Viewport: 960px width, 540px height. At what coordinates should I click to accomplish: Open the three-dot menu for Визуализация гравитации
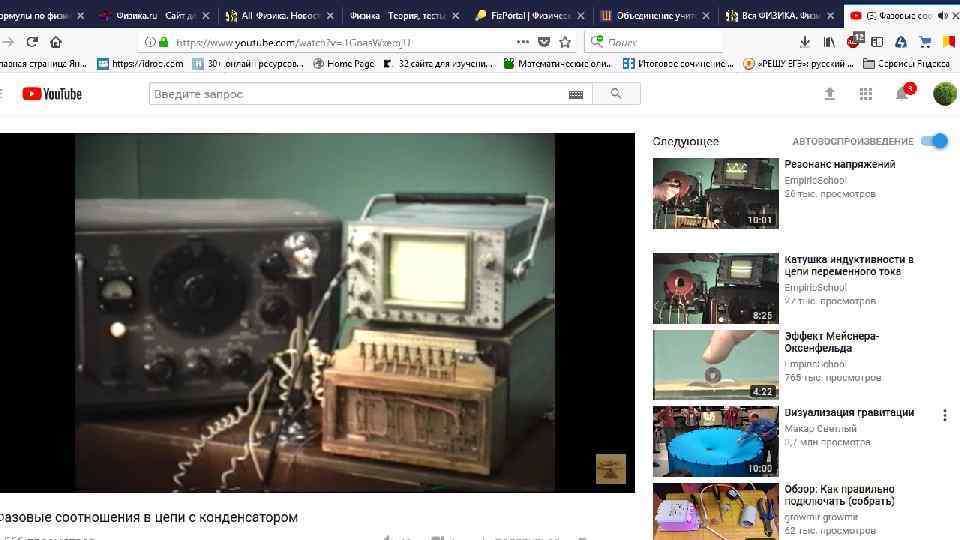click(945, 415)
